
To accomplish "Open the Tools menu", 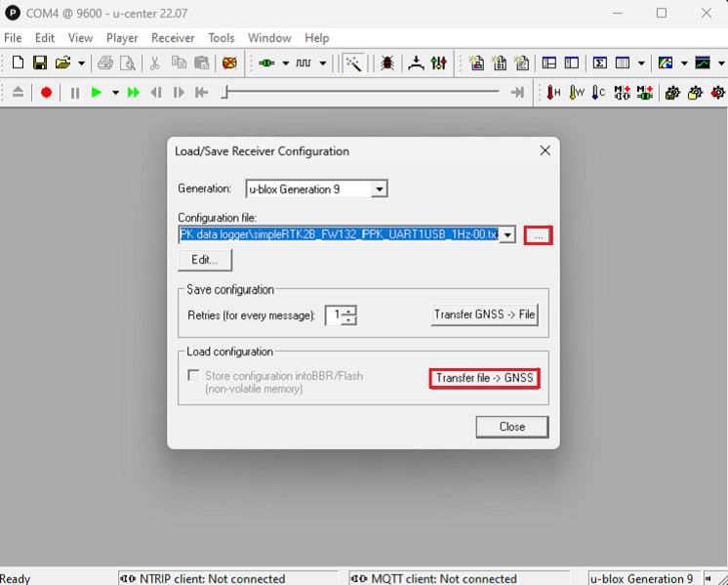I will 222,38.
